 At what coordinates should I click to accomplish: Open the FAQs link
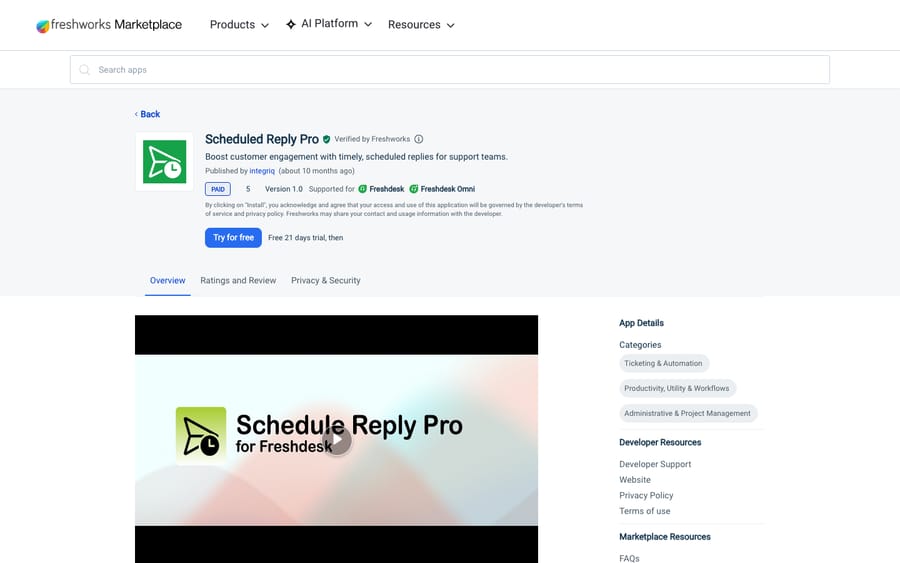click(x=629, y=558)
